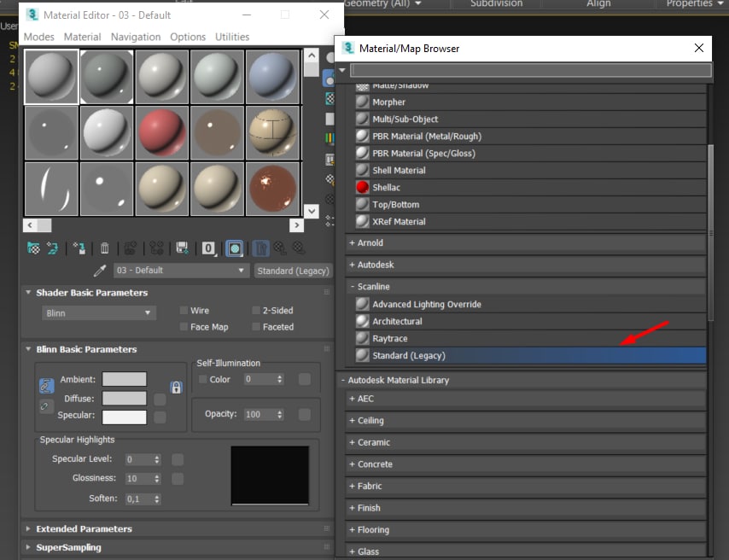Click the link icon beside Diffuse

[44, 406]
